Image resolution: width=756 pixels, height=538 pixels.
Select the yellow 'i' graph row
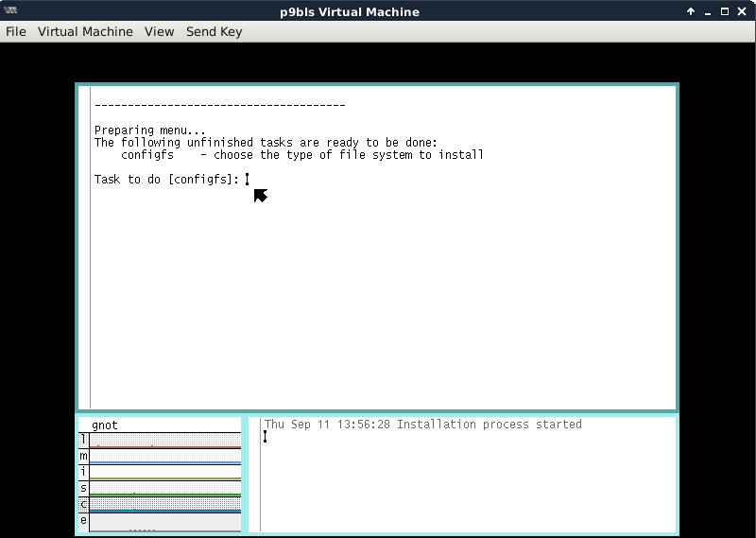[x=164, y=473]
